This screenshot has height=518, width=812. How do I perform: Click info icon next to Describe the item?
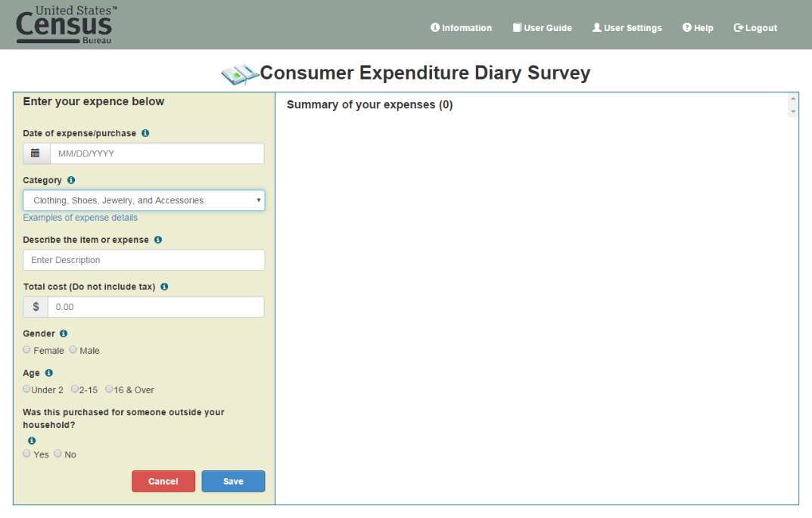click(x=158, y=240)
